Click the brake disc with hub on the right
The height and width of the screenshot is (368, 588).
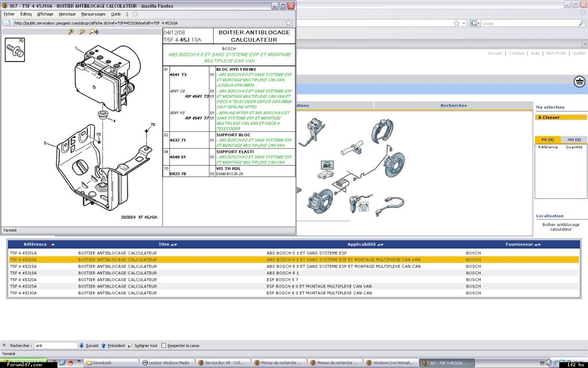(394, 164)
